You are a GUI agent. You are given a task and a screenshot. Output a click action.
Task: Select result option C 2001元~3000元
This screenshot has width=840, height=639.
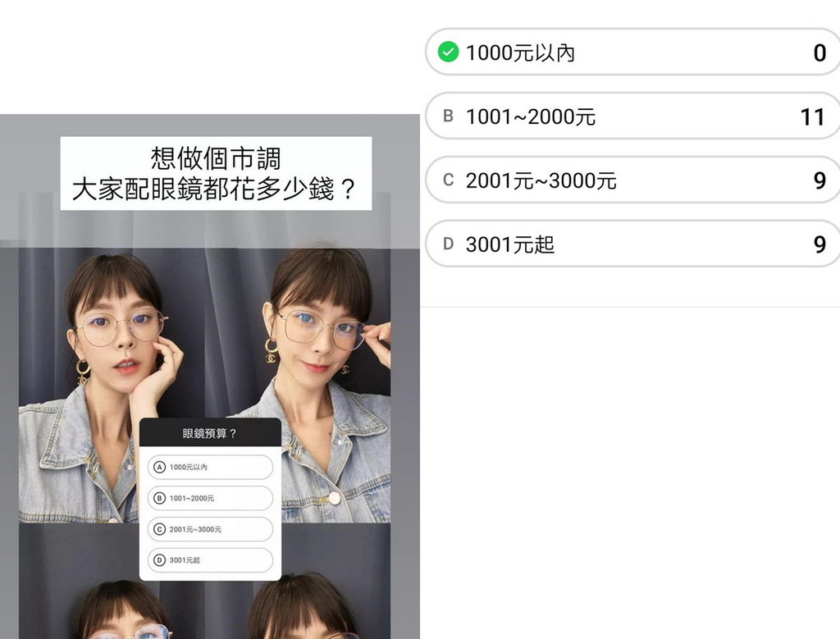point(632,180)
